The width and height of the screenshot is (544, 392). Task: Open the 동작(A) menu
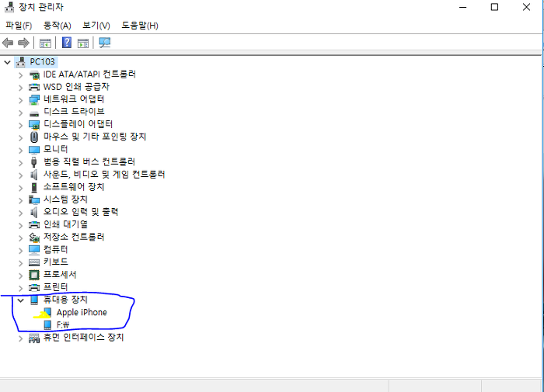pyautogui.click(x=58, y=26)
